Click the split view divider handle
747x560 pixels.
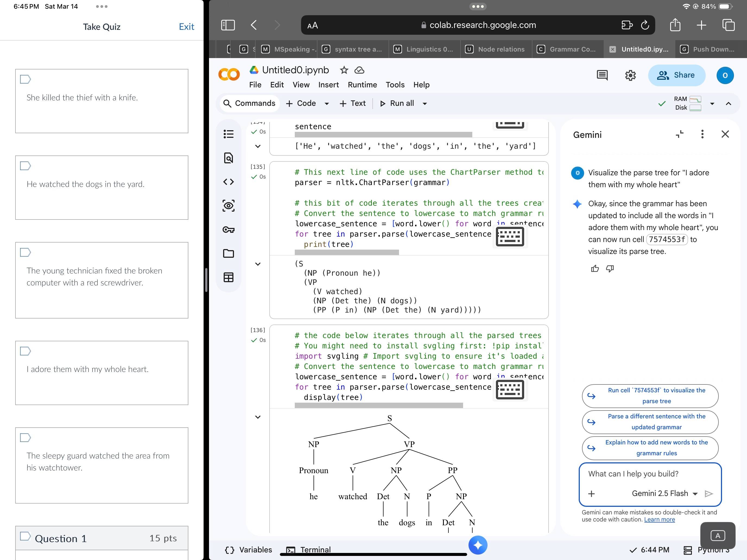coord(206,280)
